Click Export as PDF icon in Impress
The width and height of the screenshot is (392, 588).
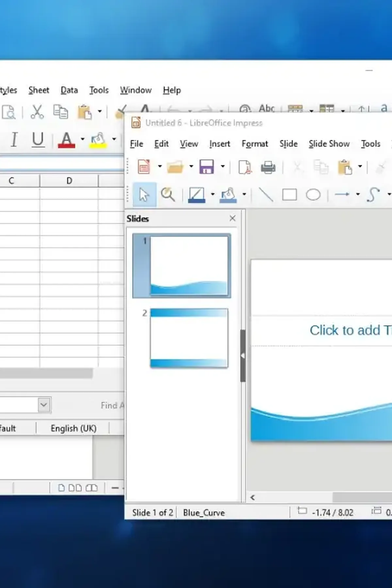pyautogui.click(x=245, y=167)
